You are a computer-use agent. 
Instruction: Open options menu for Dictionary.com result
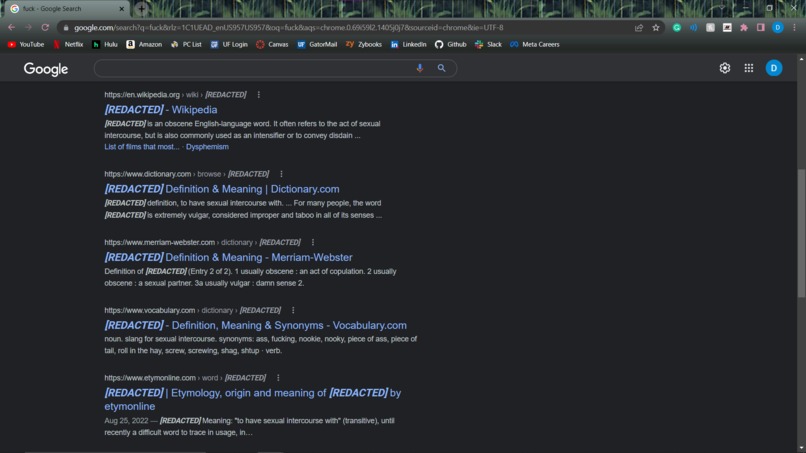click(x=281, y=174)
